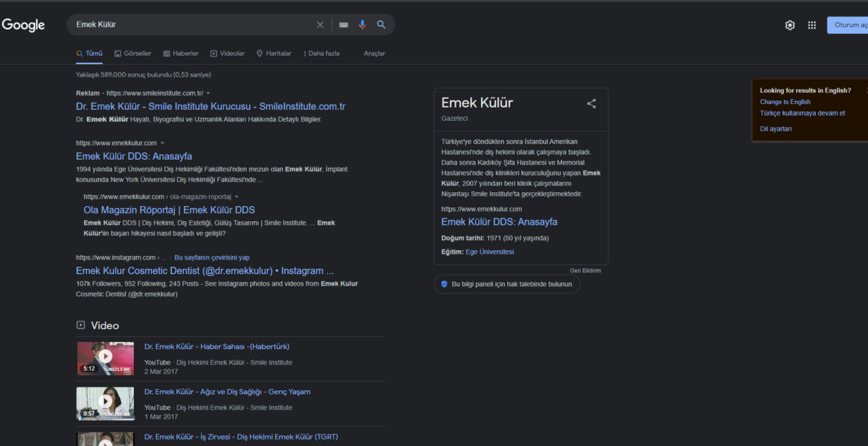Screen dimensions: 868x446
Task: Click the Video section icon
Action: point(81,325)
